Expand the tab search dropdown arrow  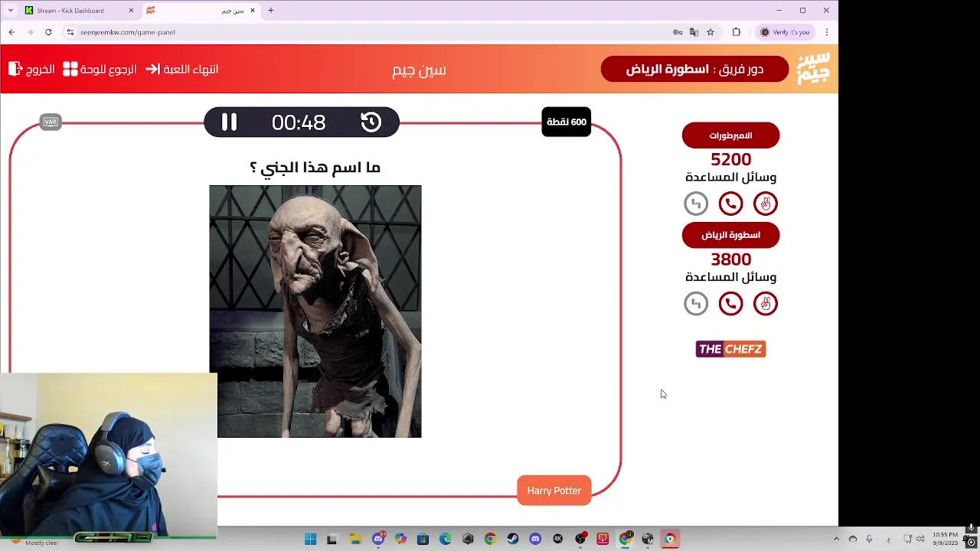(10, 11)
